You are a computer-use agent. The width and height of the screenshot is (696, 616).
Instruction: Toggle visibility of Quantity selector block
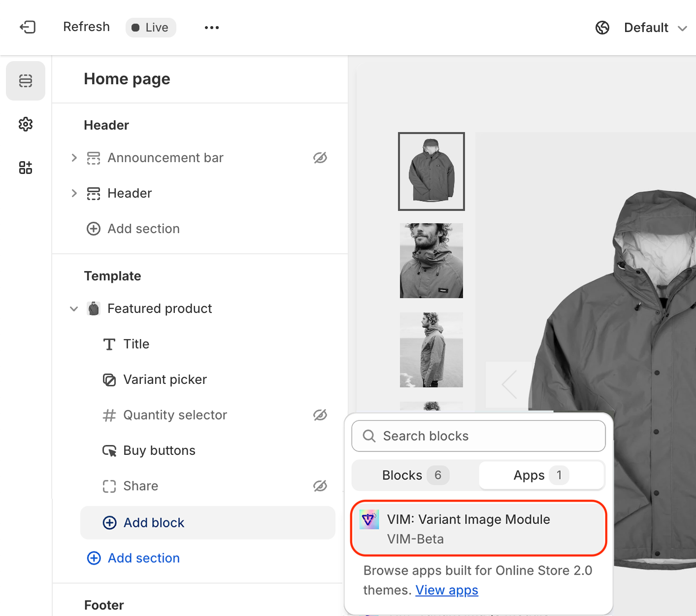[320, 415]
